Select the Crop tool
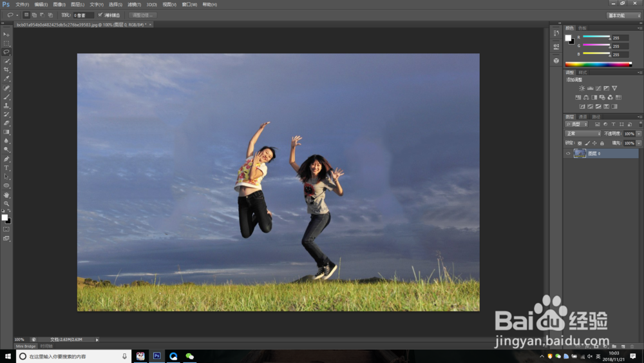The width and height of the screenshot is (644, 363). 6,70
